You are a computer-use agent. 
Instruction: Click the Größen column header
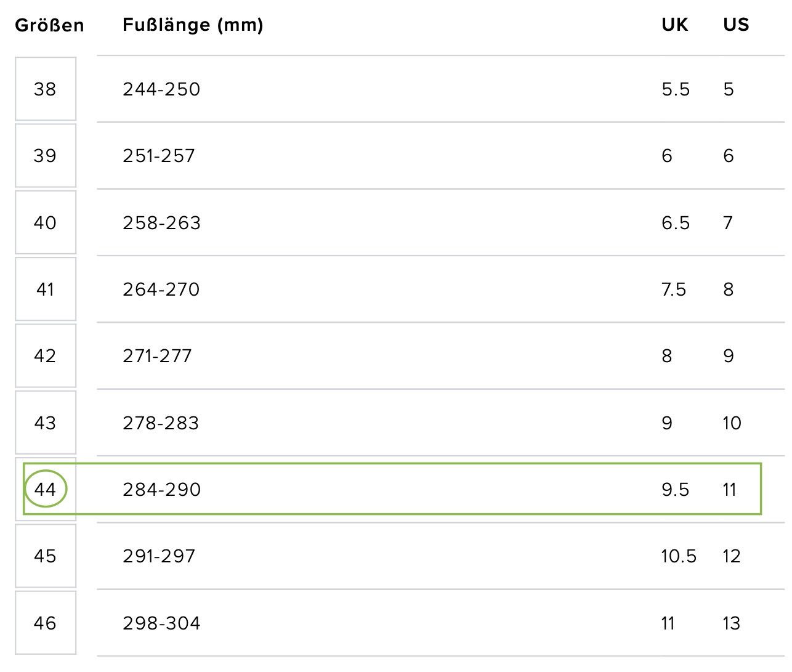(x=49, y=25)
